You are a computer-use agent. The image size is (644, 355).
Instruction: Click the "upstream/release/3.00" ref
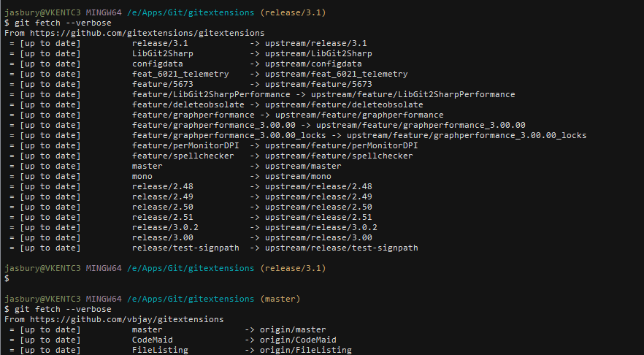pos(318,238)
